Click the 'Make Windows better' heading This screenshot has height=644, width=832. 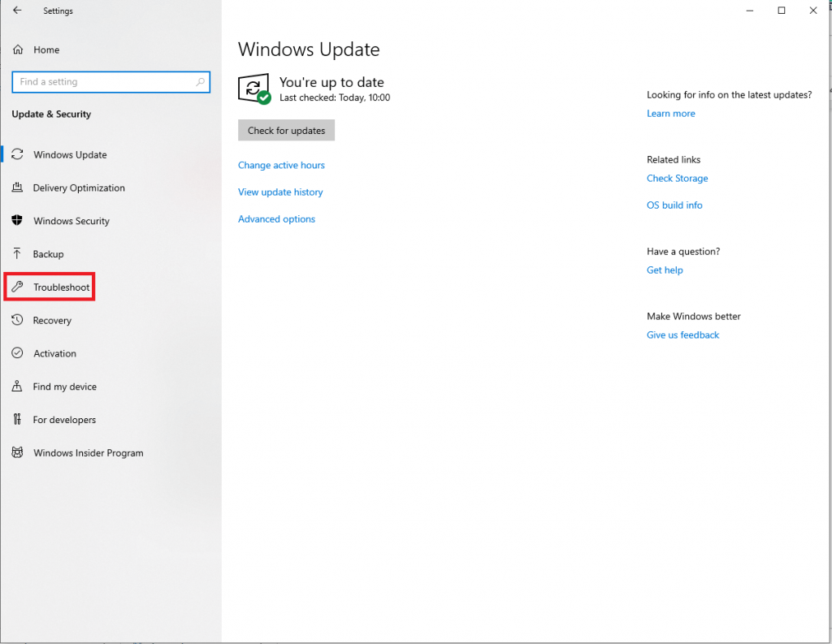[694, 316]
